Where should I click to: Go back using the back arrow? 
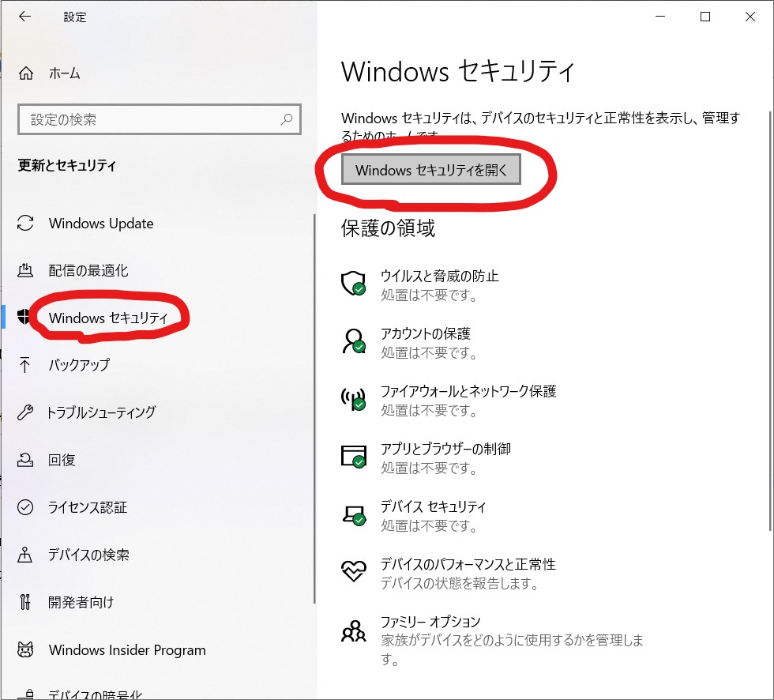coord(24,17)
